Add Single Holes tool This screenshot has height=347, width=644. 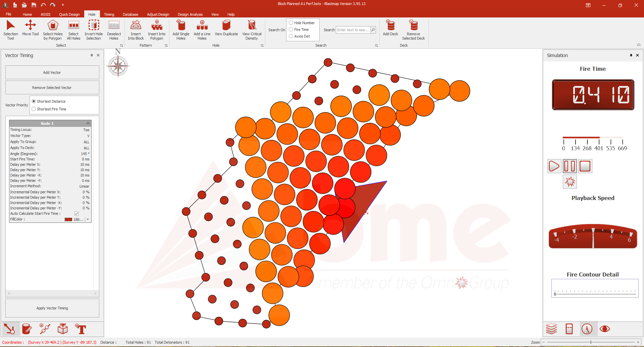[181, 30]
